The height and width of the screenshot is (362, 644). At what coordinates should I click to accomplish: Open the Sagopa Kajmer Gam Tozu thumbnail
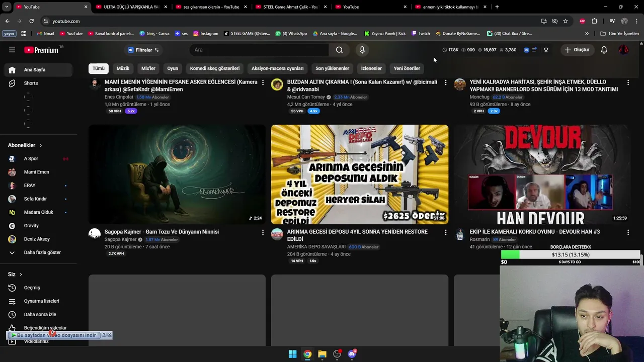coord(177,174)
